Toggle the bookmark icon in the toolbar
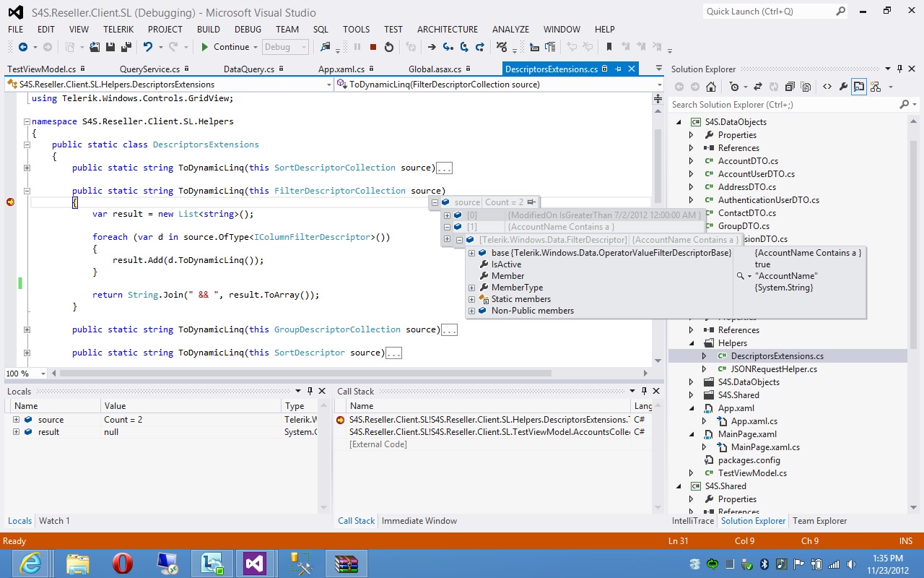Screen dimensions: 924x578 [609, 47]
